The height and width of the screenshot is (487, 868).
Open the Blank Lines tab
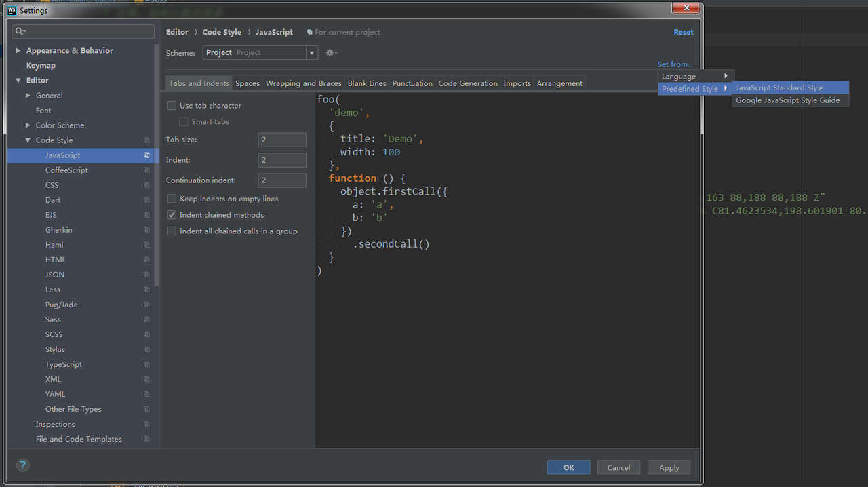pyautogui.click(x=367, y=83)
